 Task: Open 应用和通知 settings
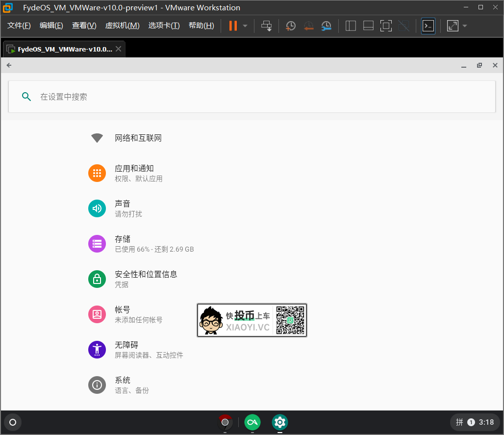coord(138,173)
